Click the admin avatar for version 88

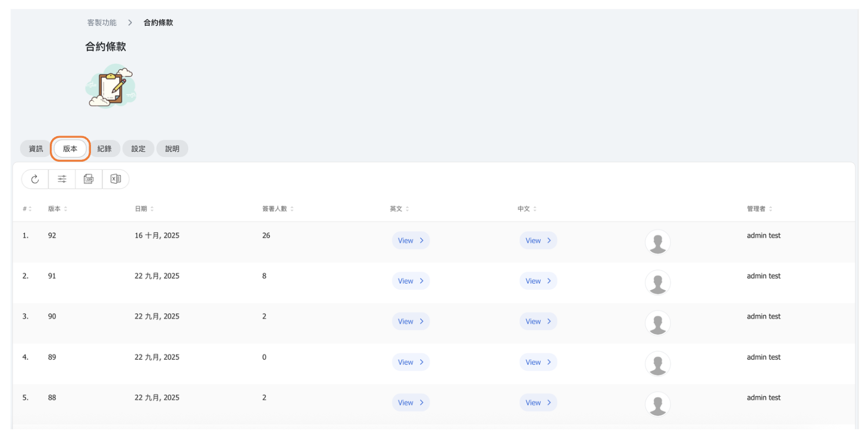657,404
